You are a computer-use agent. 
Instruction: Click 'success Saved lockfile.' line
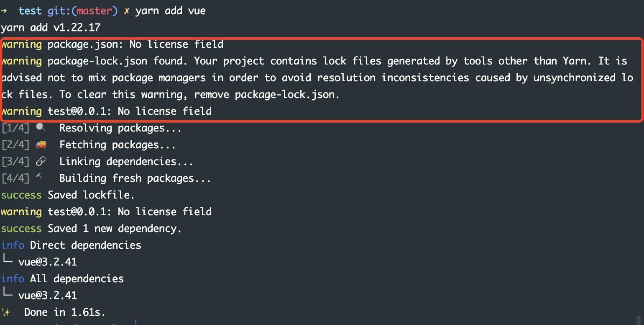[68, 195]
